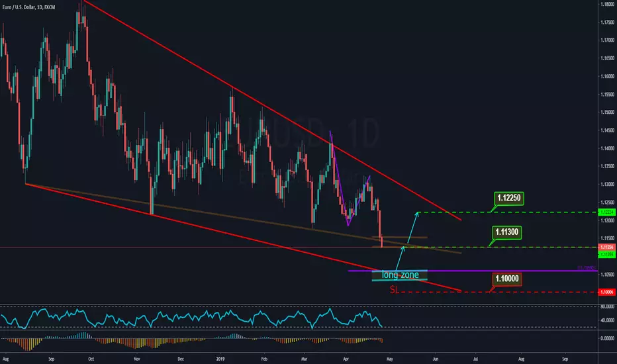Click the red 1.11256 current price tag
Viewport: 617px width, 364px height.
coord(606,247)
